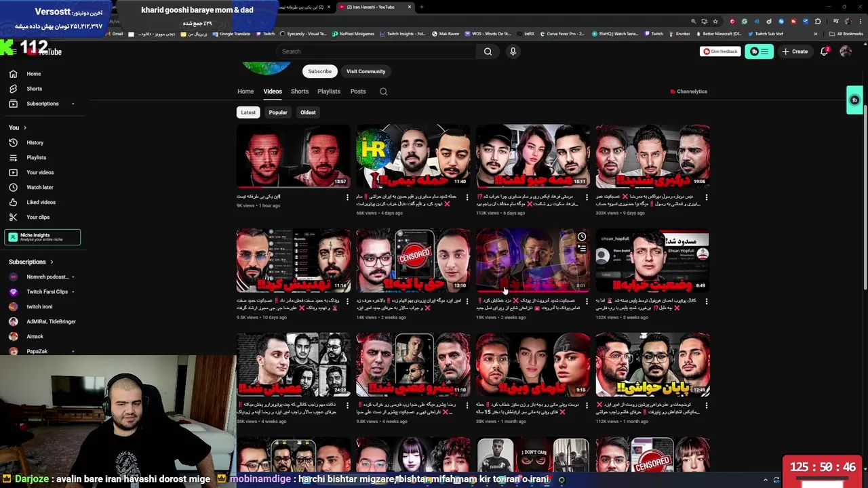Image resolution: width=868 pixels, height=488 pixels.
Task: Expand the Subscriptions list chevron
Action: click(x=52, y=262)
